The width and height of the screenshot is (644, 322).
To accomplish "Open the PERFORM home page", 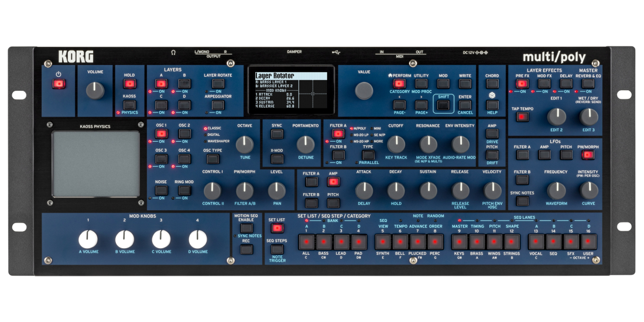I will point(399,84).
